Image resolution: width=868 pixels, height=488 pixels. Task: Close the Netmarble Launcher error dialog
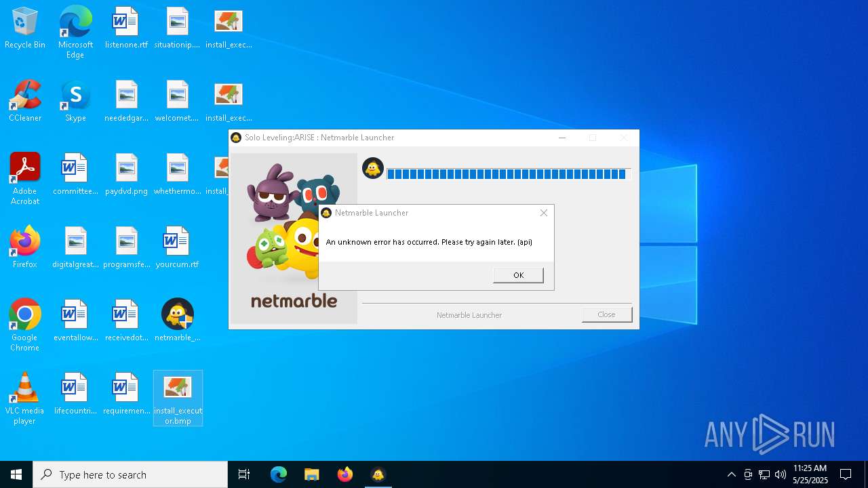[543, 213]
